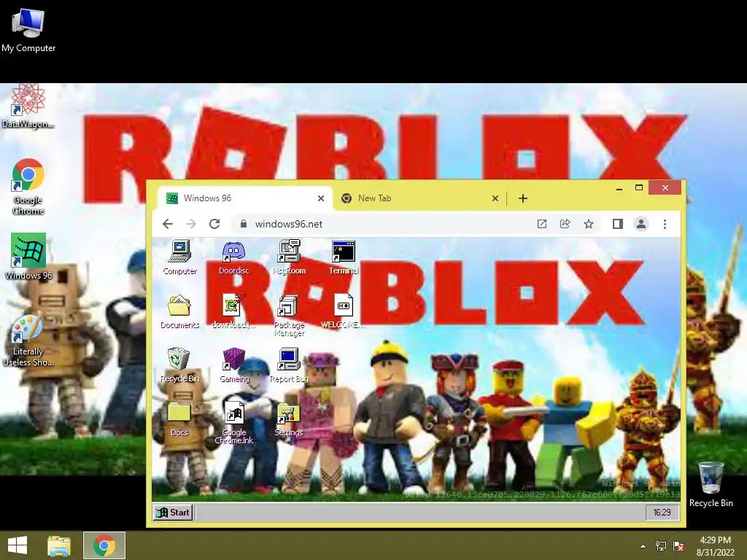Open the Windows Start menu

point(18,545)
